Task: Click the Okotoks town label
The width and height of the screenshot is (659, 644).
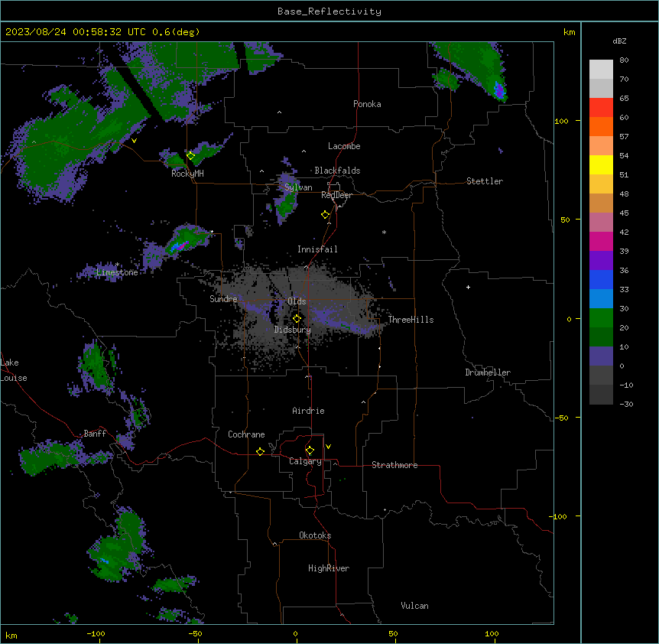Action: coord(315,535)
